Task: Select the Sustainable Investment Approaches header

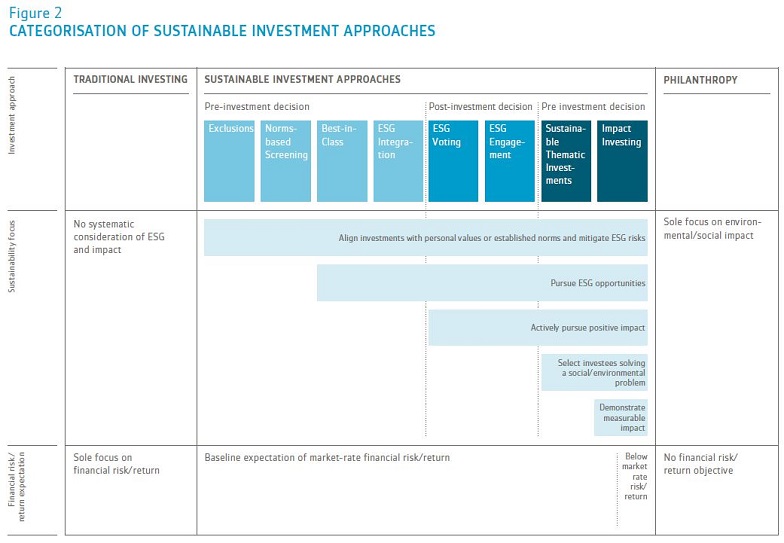Action: tap(302, 79)
